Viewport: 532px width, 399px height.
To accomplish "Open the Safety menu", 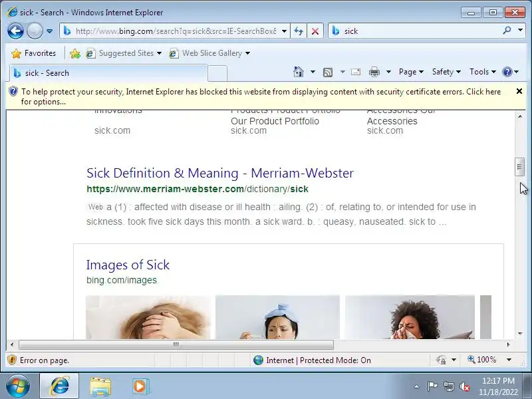I will point(446,72).
